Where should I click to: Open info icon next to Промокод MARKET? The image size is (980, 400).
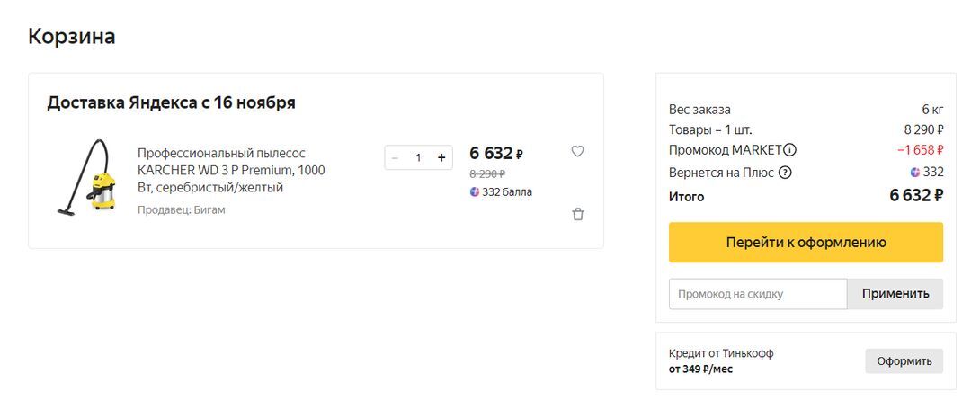[x=790, y=150]
